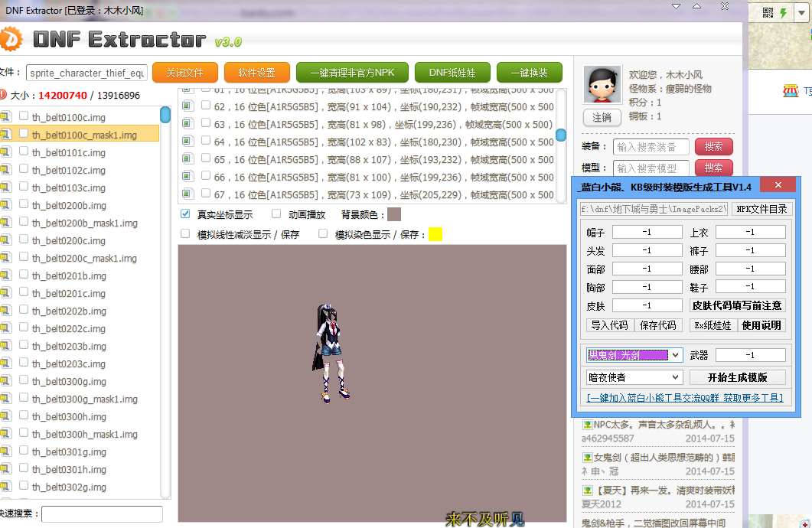812x528 pixels.
Task: Open the 男鬼剑:光剑 dropdown
Action: coord(675,355)
